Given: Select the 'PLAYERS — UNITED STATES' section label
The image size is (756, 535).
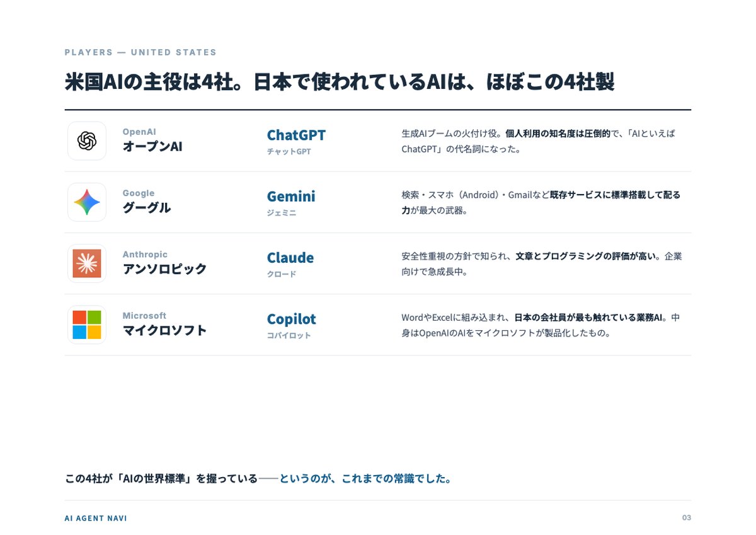Looking at the screenshot, I should pyautogui.click(x=140, y=52).
